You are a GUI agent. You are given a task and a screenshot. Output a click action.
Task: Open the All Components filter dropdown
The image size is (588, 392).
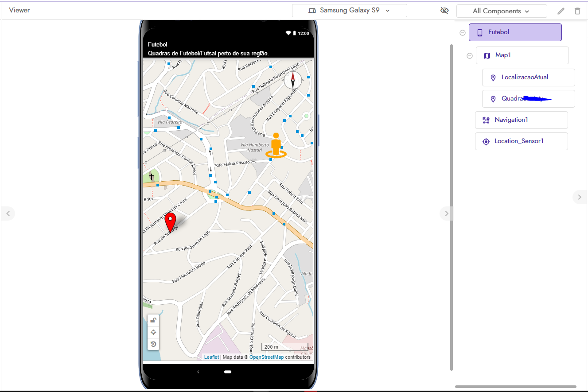(501, 11)
